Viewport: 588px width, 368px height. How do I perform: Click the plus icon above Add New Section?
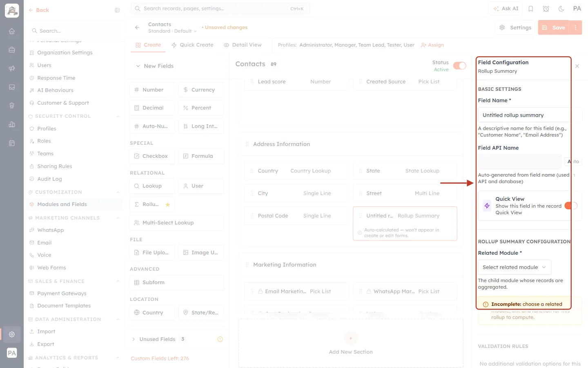click(x=351, y=338)
